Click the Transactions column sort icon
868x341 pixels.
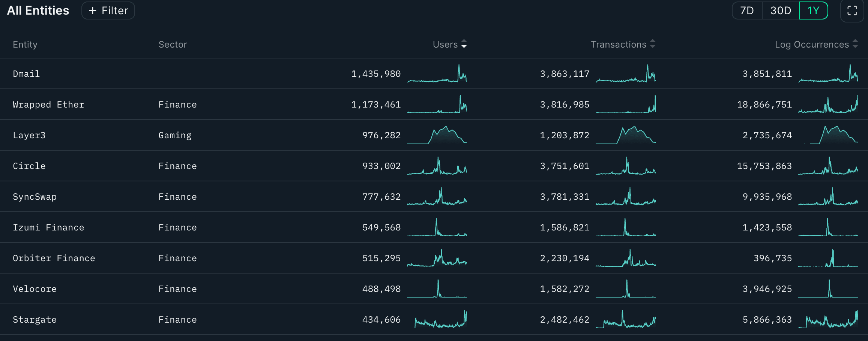(x=653, y=44)
